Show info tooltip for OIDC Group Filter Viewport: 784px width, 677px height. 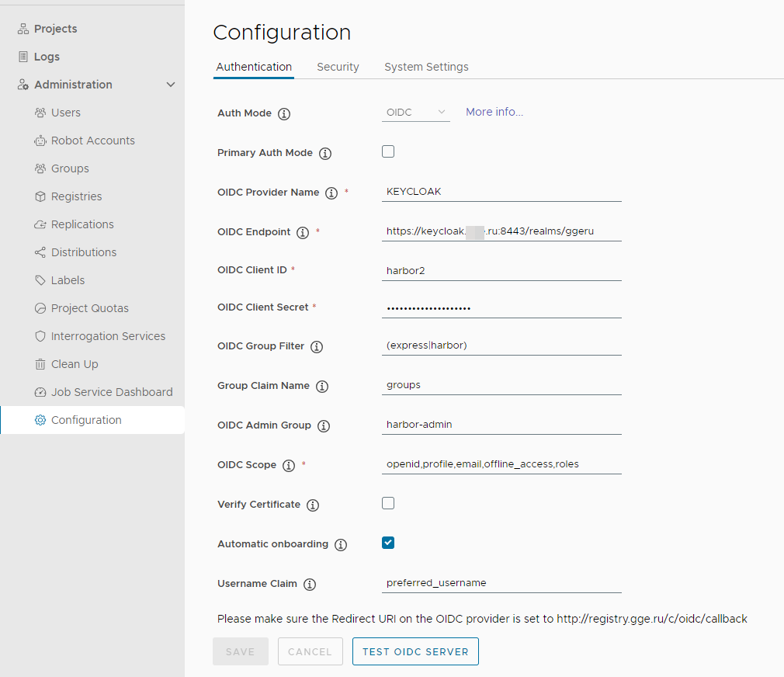coord(317,347)
